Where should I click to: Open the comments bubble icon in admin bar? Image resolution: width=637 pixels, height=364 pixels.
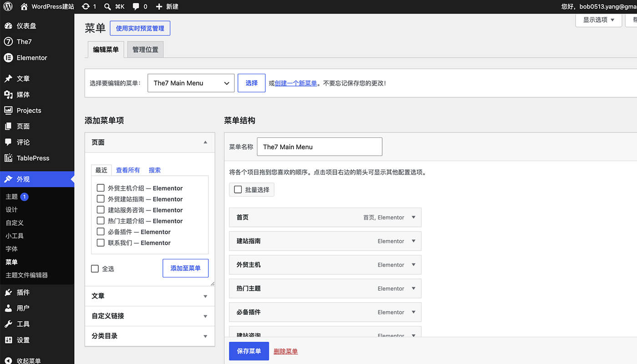(x=136, y=6)
